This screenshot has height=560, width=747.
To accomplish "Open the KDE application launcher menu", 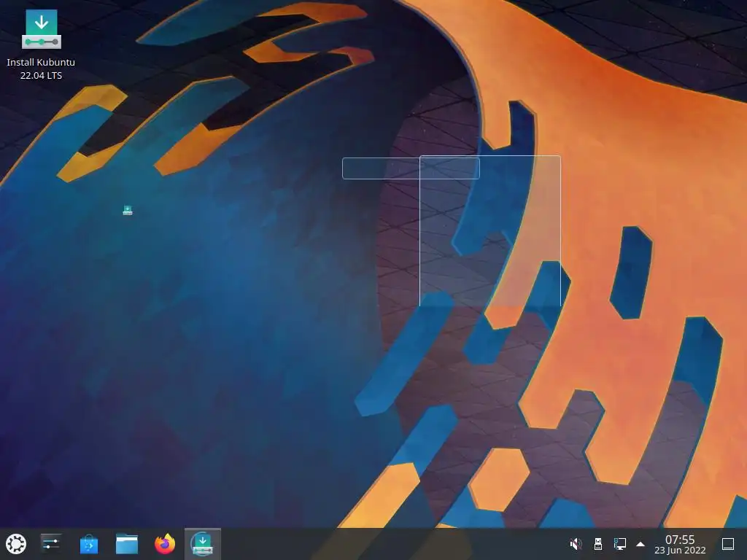I will coord(16,544).
